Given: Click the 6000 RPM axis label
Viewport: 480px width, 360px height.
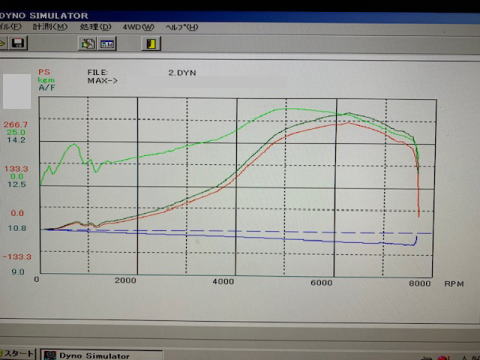Looking at the screenshot, I should 321,283.
